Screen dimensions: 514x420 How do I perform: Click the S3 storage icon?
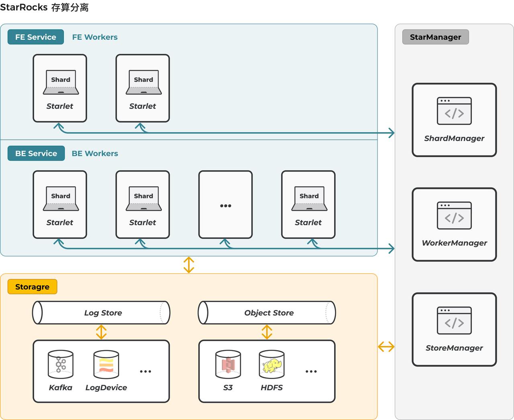(x=228, y=365)
